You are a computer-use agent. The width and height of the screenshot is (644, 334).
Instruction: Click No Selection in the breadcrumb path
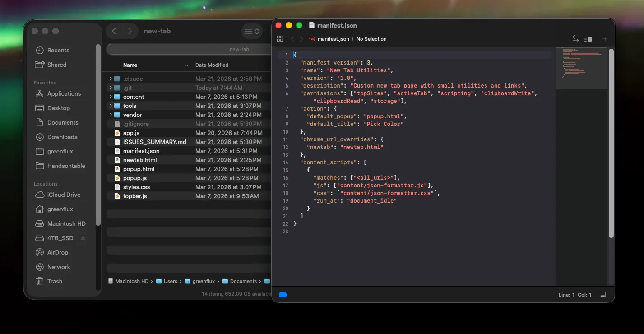click(371, 39)
